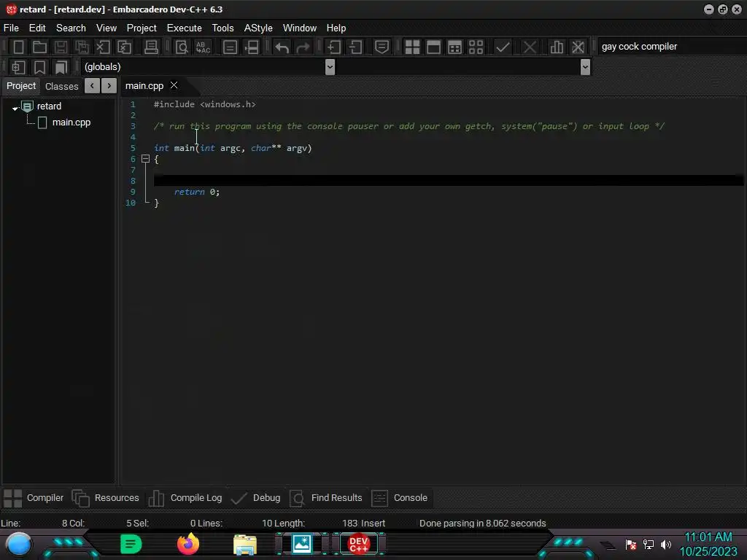The width and height of the screenshot is (747, 560).
Task: Open the empty members dropdown arrow
Action: [x=586, y=67]
